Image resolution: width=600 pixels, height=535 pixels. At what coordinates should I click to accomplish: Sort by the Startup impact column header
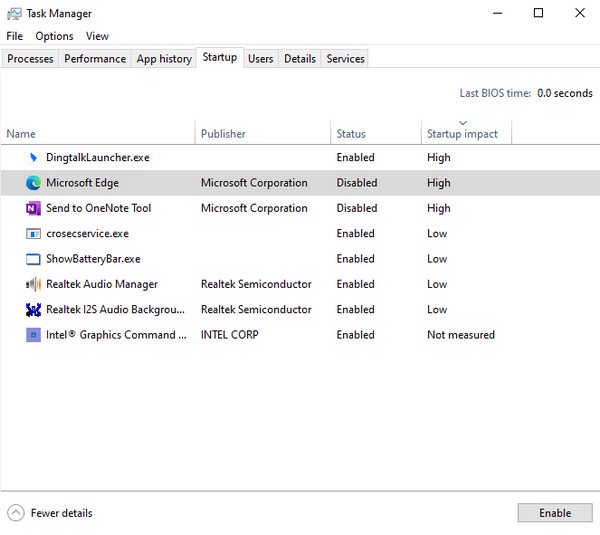coord(466,134)
